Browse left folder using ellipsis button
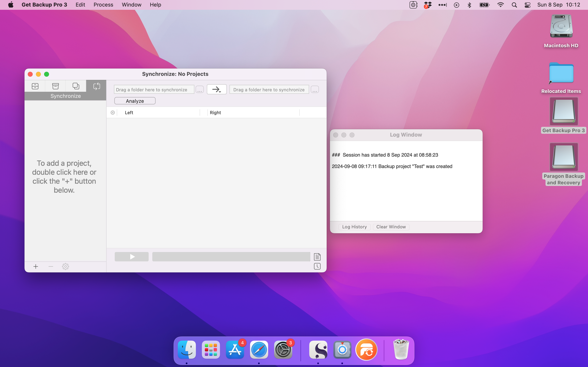588x367 pixels. coord(199,89)
